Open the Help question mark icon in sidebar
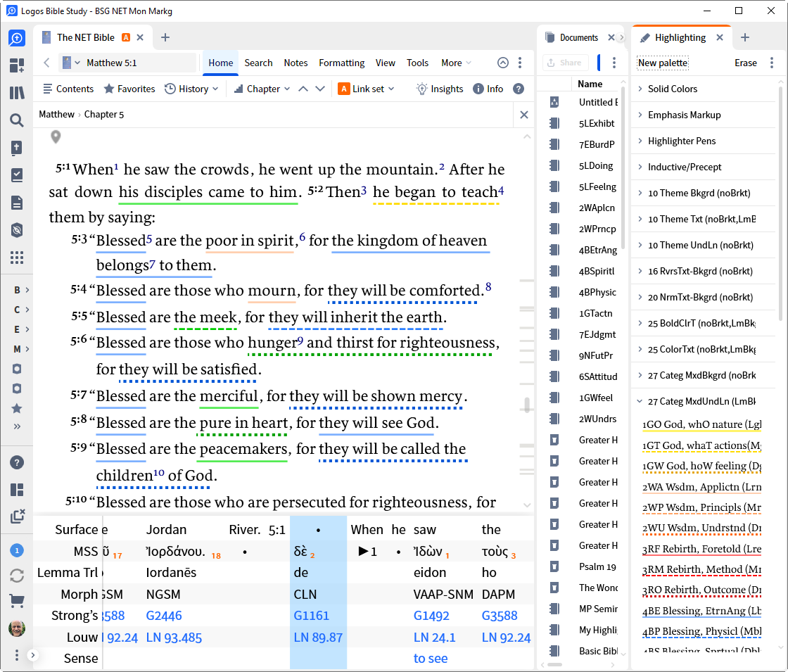788x672 pixels. coord(17,462)
